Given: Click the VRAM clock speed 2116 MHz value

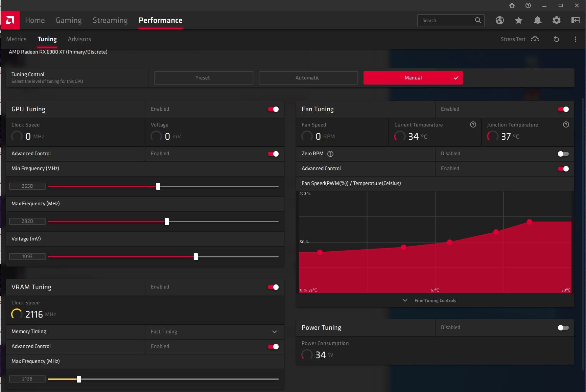Looking at the screenshot, I should pos(41,314).
